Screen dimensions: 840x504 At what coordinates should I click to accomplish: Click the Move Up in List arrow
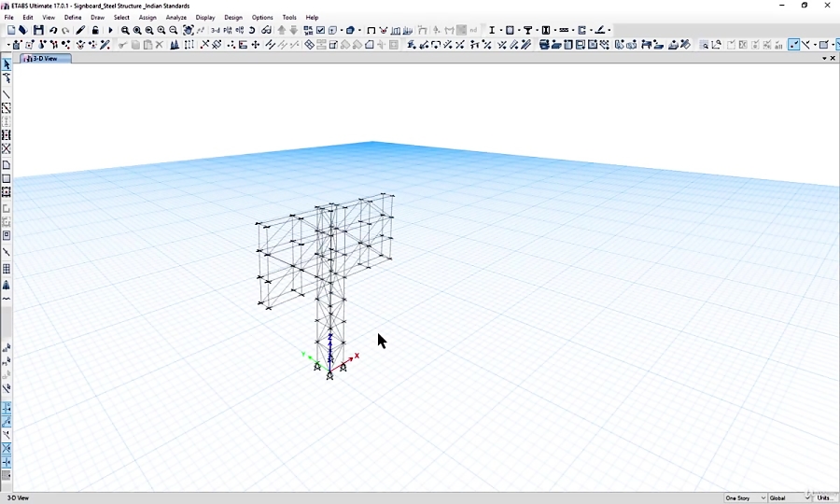tap(281, 31)
